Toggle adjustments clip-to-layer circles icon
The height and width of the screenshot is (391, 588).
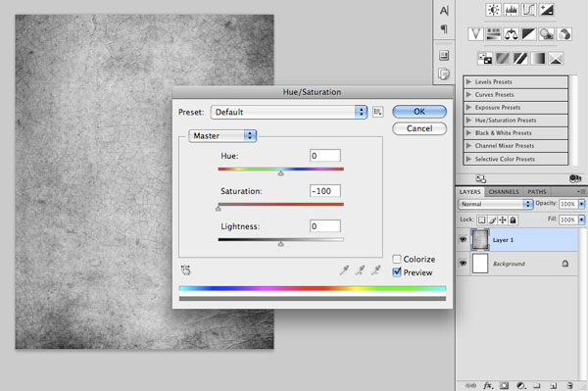tap(575, 178)
